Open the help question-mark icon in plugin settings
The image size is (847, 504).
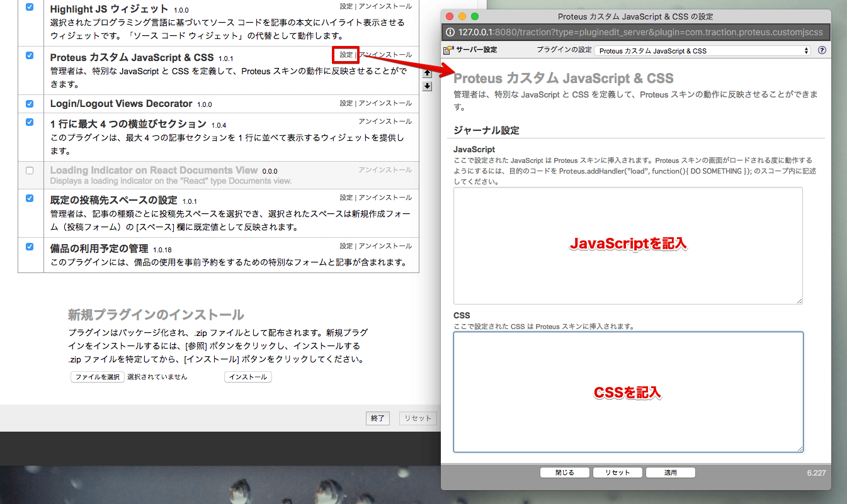822,50
